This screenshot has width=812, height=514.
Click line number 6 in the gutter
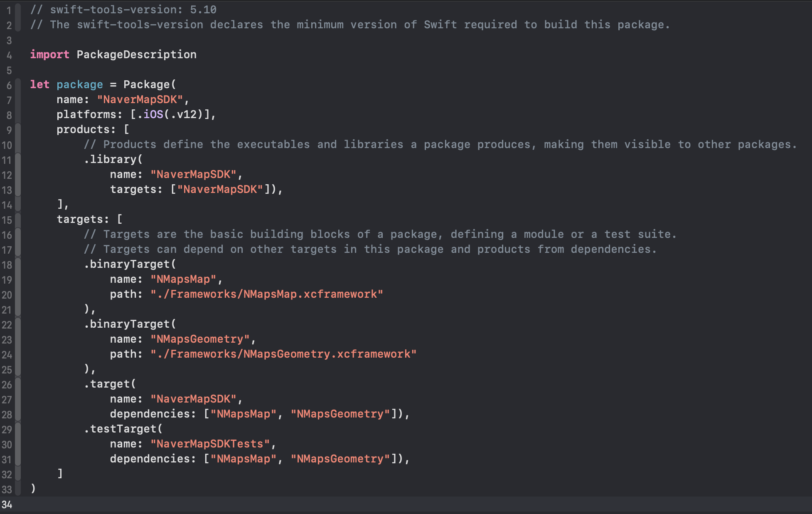point(9,85)
